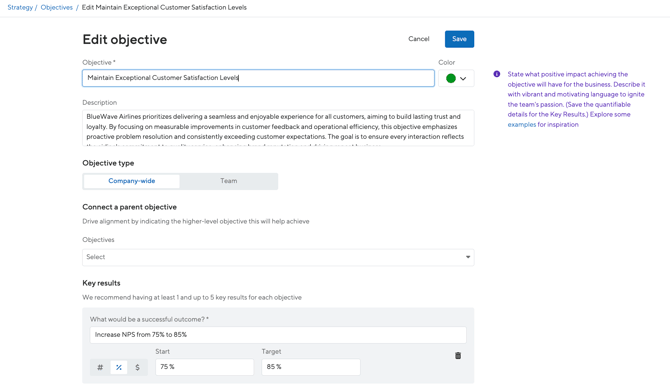The height and width of the screenshot is (389, 670).
Task: Click the 'Objective type' heading
Action: [x=108, y=163]
